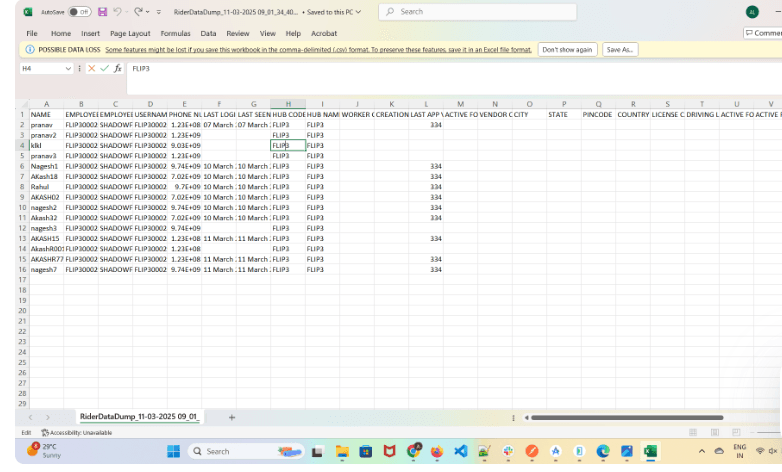Open the Formulas tab
This screenshot has height=472, width=782.
176,33
